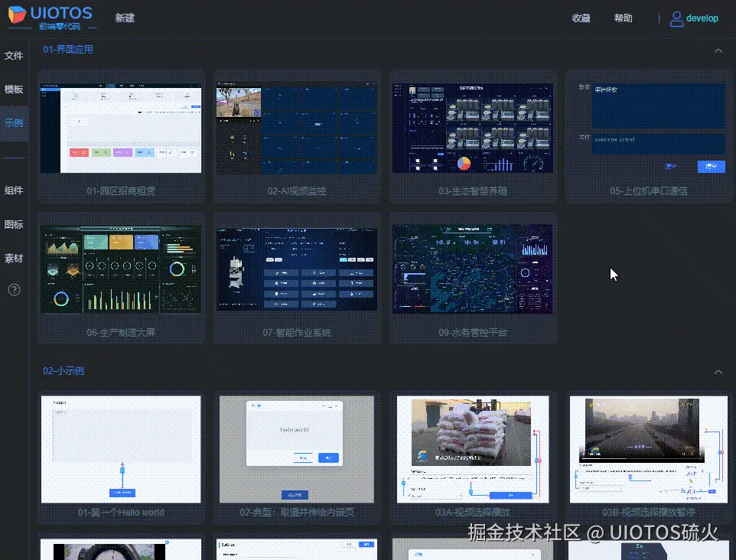This screenshot has width=736, height=560.
Task: Open the 组件 panel in the sidebar
Action: tap(15, 190)
